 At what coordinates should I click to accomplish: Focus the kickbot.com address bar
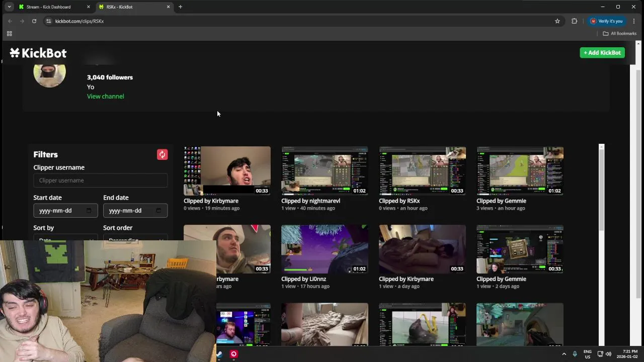click(302, 21)
